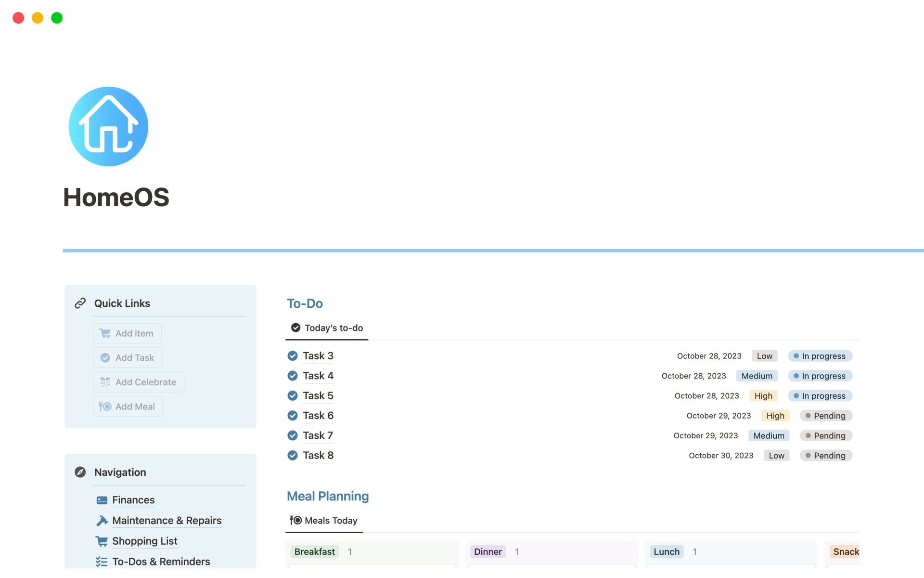Click the Shopping List cart icon
The image size is (924, 578).
[102, 541]
